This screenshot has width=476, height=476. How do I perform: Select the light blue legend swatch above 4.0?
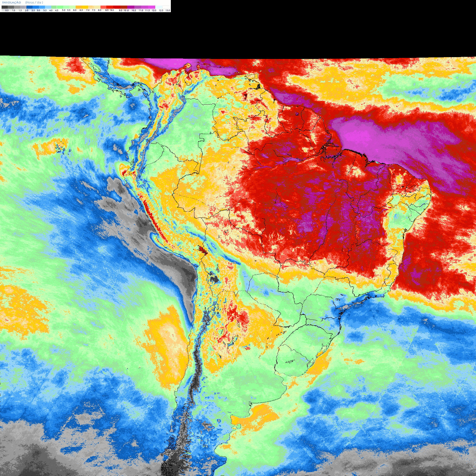click(x=48, y=7)
